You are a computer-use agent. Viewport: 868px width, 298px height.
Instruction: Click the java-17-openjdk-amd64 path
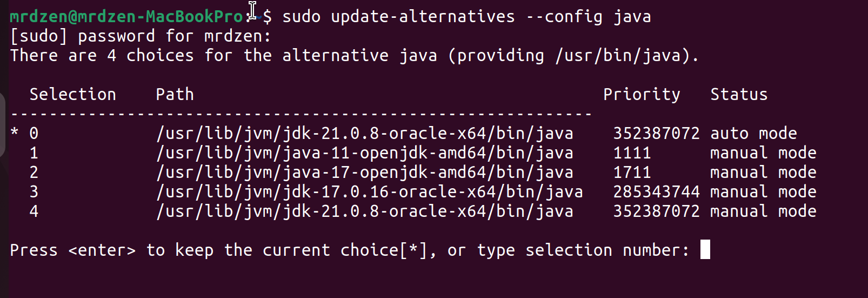(365, 173)
